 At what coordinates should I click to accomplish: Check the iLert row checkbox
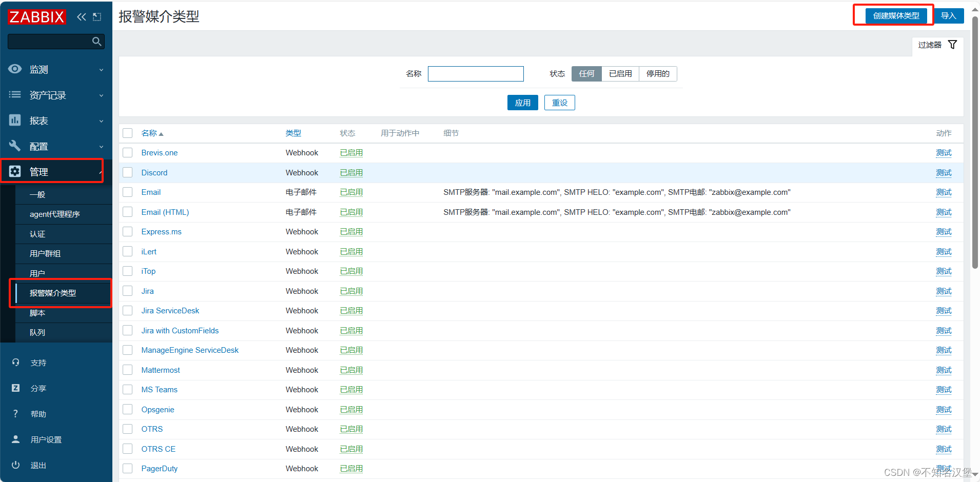pos(128,251)
